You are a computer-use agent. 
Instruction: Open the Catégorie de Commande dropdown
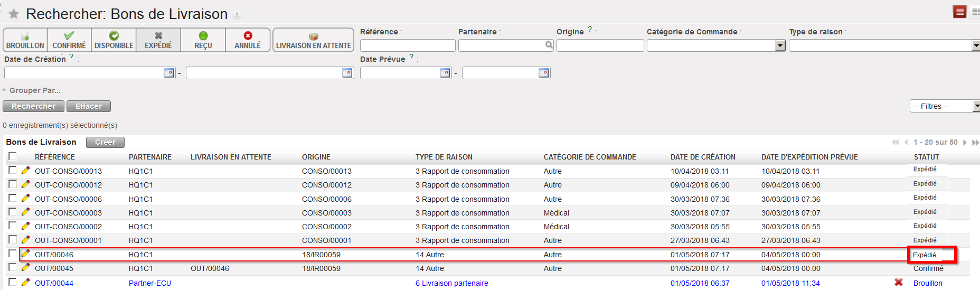point(780,46)
